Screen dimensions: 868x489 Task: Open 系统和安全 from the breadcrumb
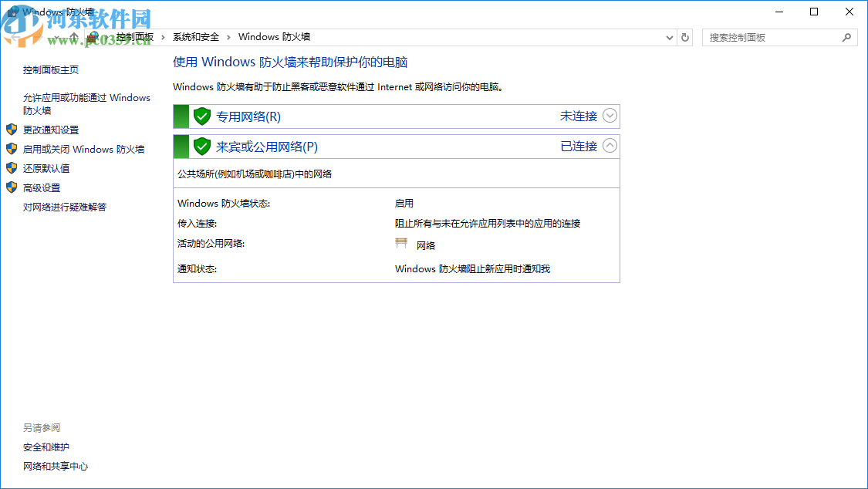[x=194, y=36]
